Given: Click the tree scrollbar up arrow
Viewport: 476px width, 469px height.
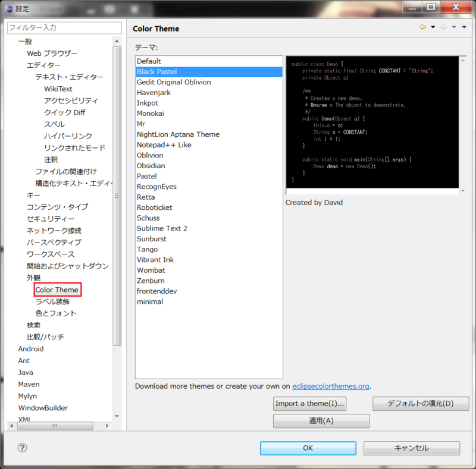Looking at the screenshot, I should point(117,41).
